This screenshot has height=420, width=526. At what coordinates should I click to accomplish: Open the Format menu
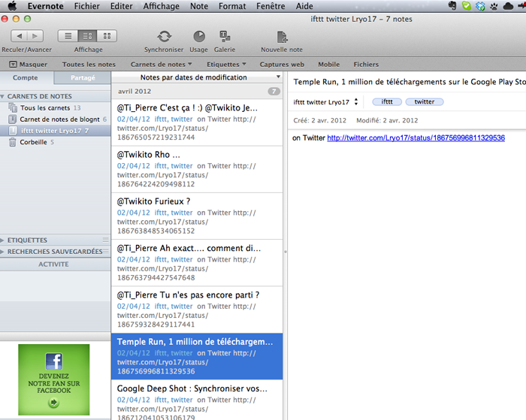click(x=232, y=6)
